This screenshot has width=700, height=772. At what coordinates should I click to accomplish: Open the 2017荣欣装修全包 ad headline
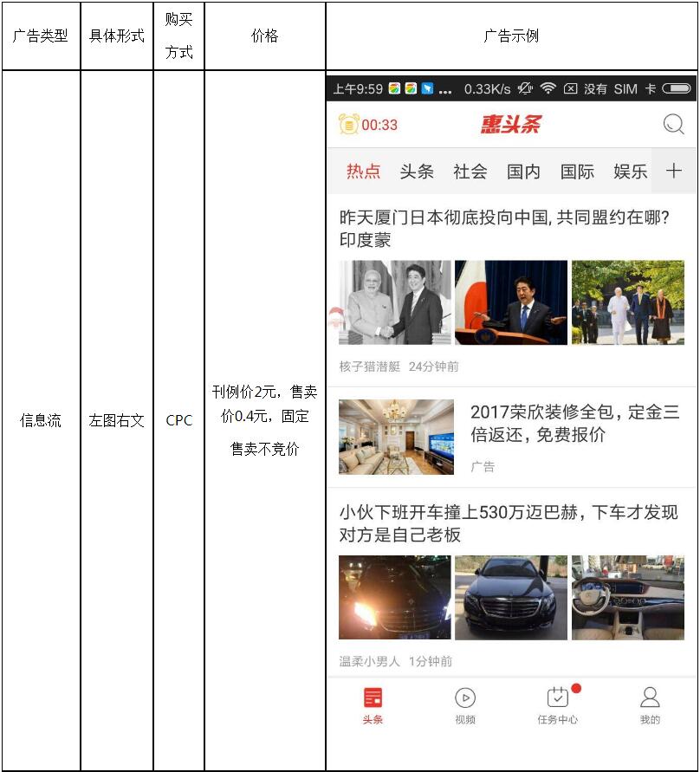[574, 423]
